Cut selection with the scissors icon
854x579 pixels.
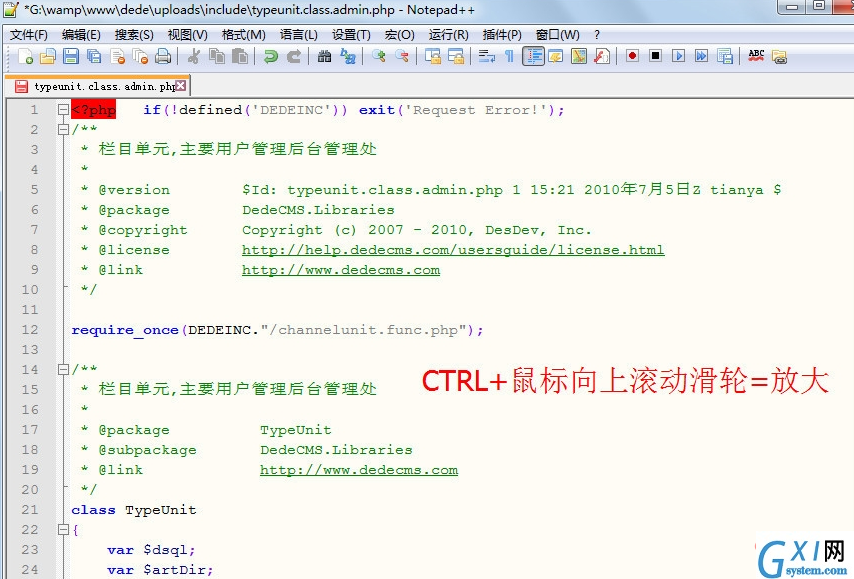194,56
